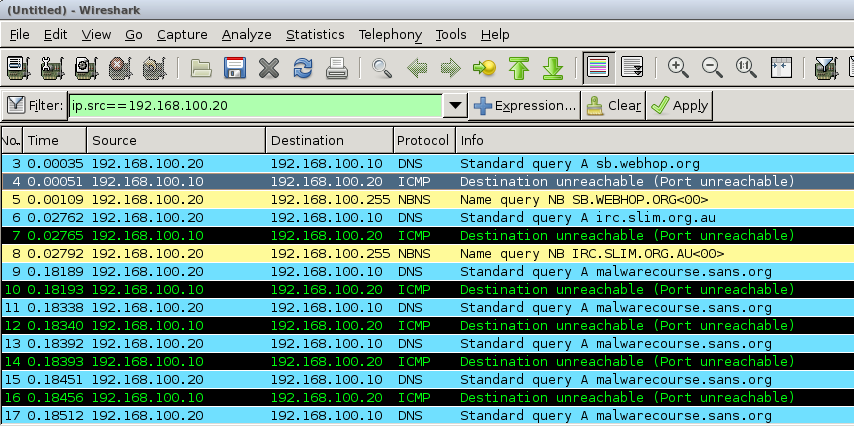The height and width of the screenshot is (426, 854).
Task: Open a capture file folder icon
Action: pyautogui.click(x=201, y=68)
